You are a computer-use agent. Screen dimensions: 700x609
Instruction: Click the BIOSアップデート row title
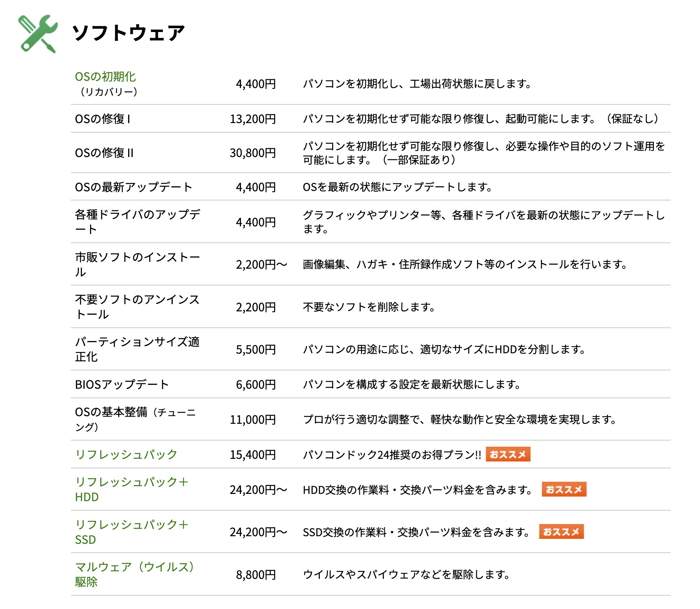pos(122,385)
